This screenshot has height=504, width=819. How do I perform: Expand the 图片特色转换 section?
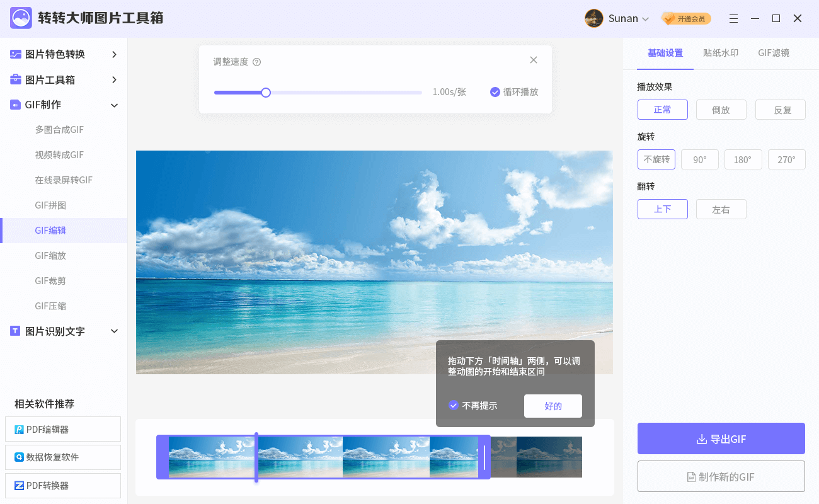pyautogui.click(x=114, y=55)
